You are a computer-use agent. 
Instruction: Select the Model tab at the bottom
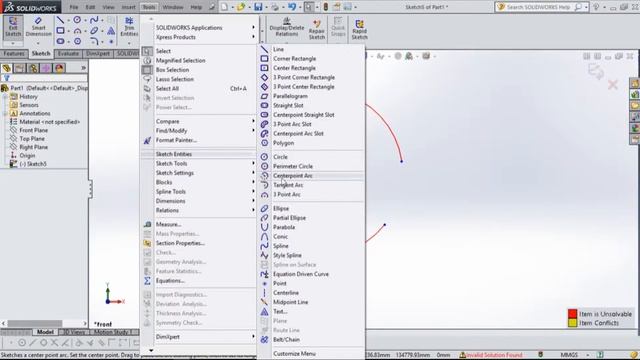pos(45,332)
